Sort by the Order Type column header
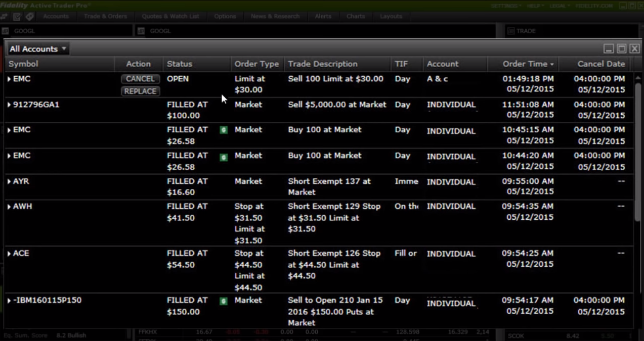This screenshot has width=644, height=341. (x=257, y=64)
